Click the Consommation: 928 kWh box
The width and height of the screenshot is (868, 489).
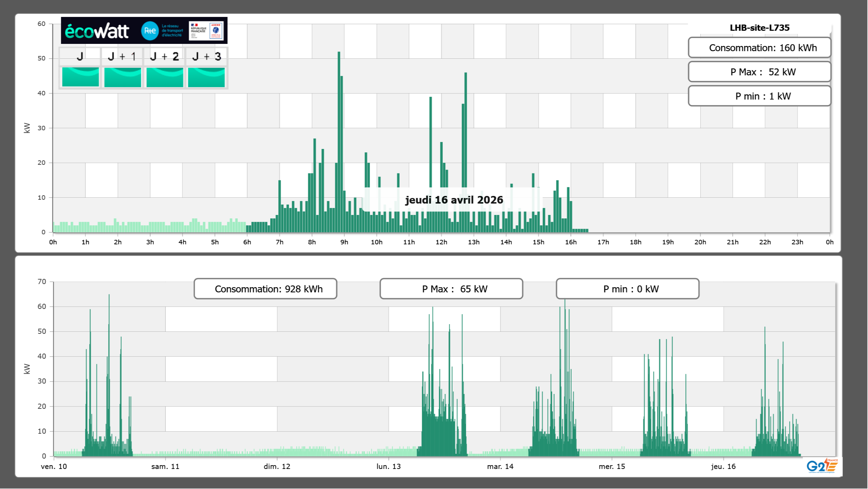pos(265,289)
